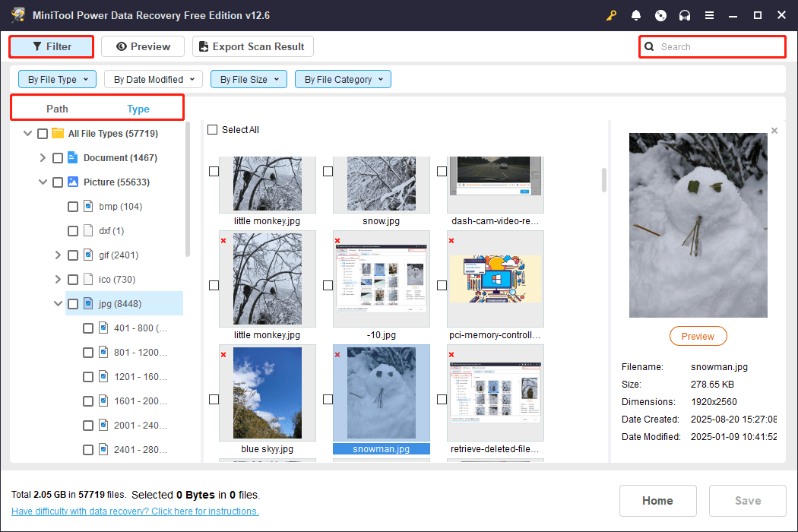
Task: Open the data recovery instructions link
Action: click(x=135, y=511)
